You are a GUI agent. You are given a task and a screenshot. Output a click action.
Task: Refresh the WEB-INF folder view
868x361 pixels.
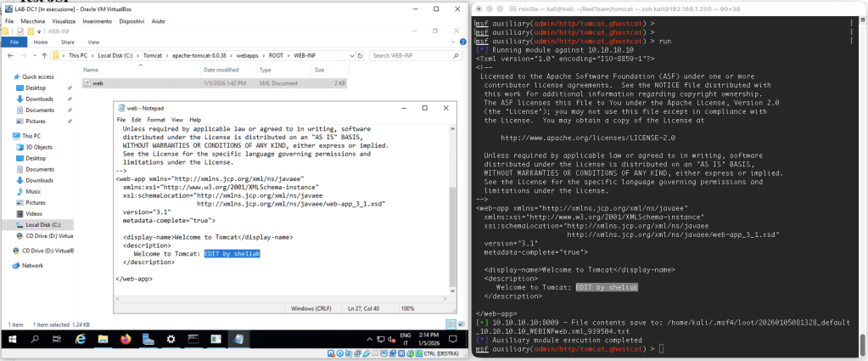(361, 55)
